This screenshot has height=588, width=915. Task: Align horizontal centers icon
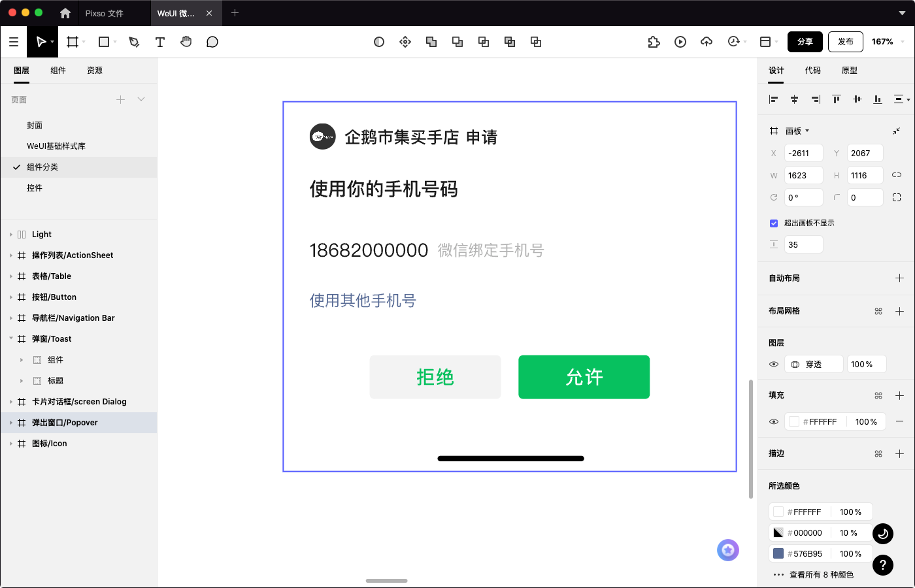coord(795,99)
